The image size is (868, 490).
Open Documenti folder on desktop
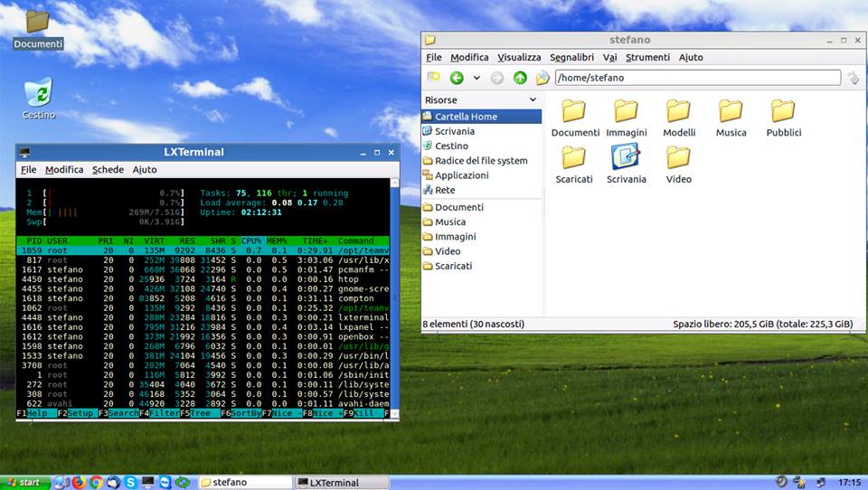point(38,29)
